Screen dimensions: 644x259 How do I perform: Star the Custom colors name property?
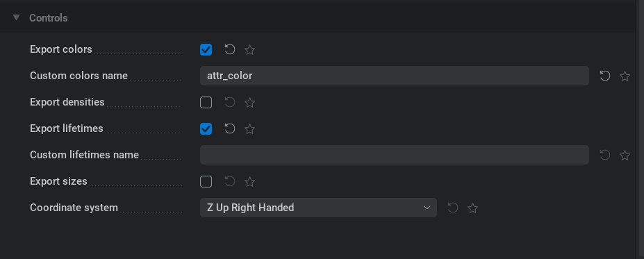(625, 76)
